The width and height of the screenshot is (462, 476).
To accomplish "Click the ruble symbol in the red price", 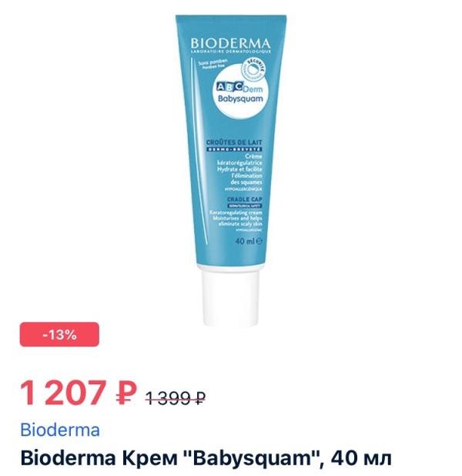I will point(126,394).
